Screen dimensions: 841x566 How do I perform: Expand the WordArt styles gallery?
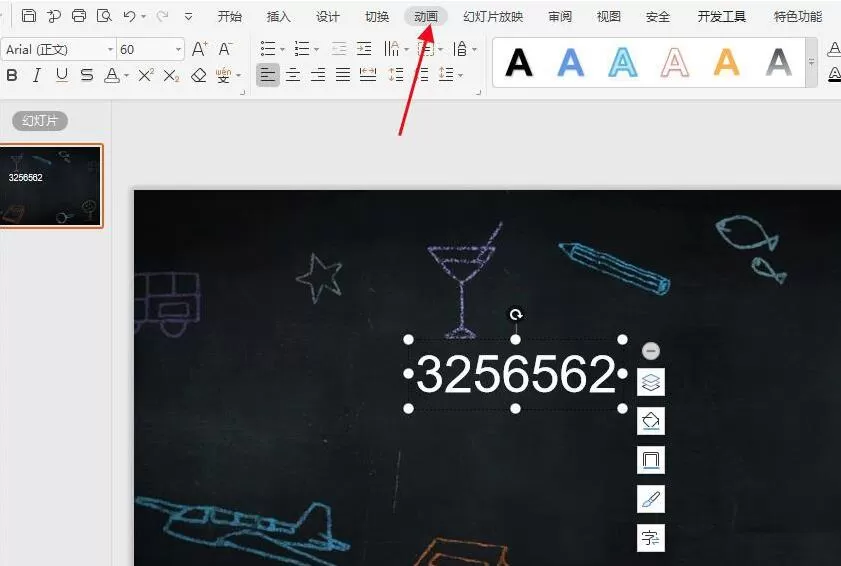[x=812, y=62]
